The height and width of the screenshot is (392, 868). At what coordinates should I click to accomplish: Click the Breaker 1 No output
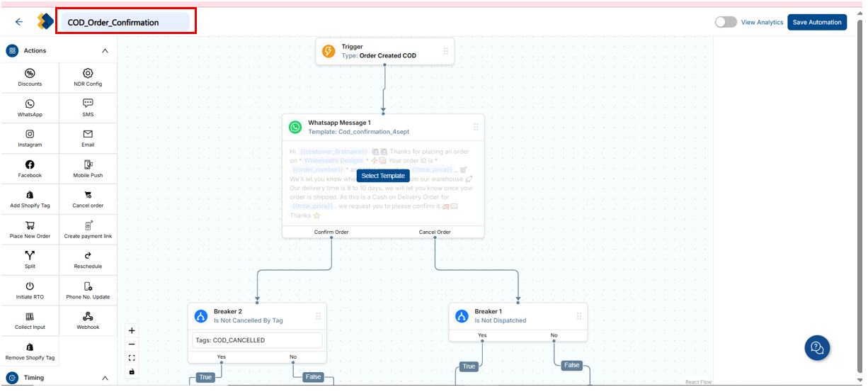tap(554, 335)
